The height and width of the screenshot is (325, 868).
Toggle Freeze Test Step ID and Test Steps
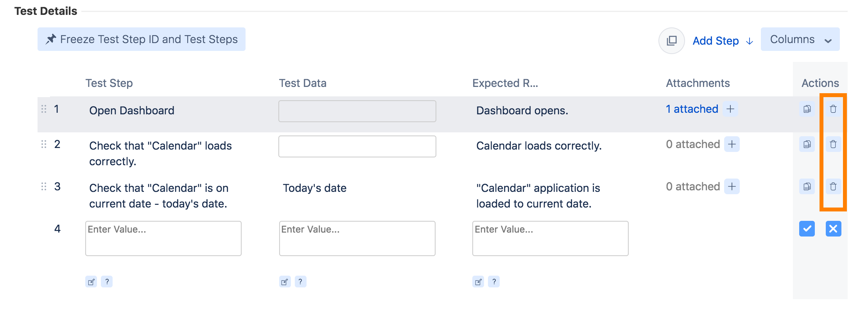(x=142, y=39)
